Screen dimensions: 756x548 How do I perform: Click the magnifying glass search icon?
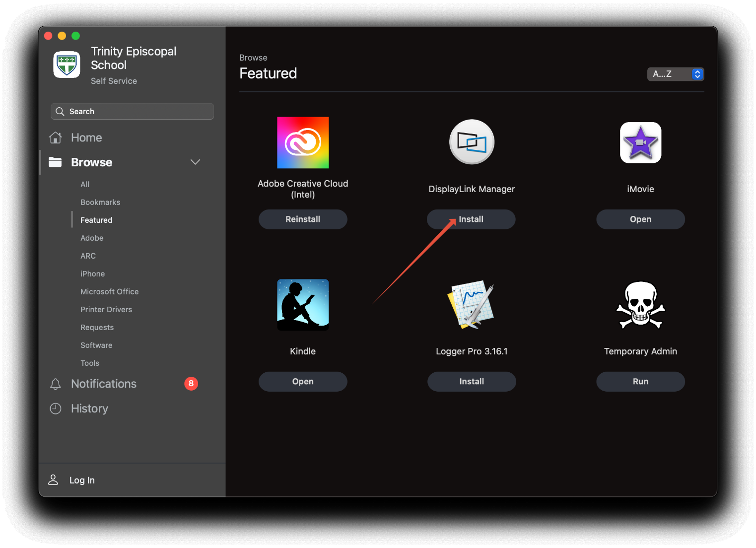pyautogui.click(x=60, y=111)
